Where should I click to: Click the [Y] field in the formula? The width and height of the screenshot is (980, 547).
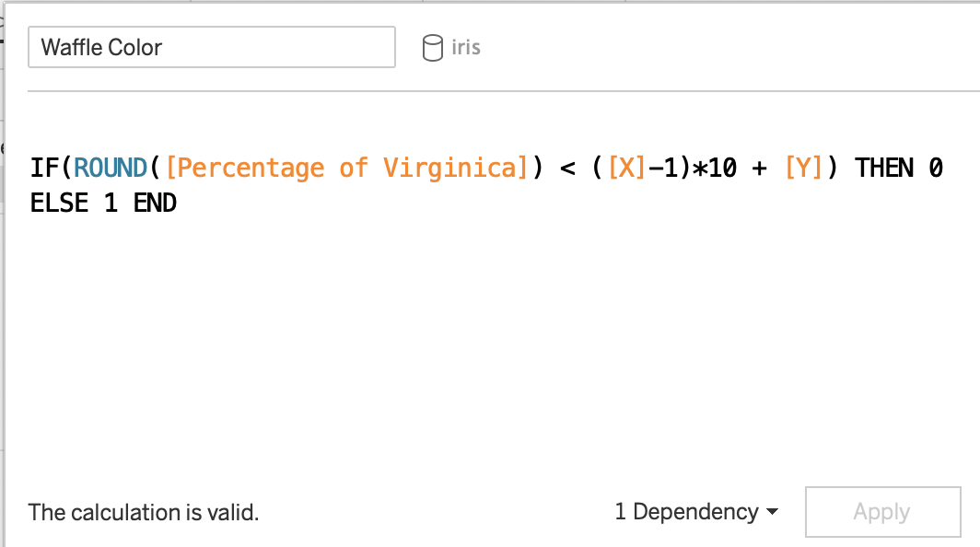pos(803,168)
